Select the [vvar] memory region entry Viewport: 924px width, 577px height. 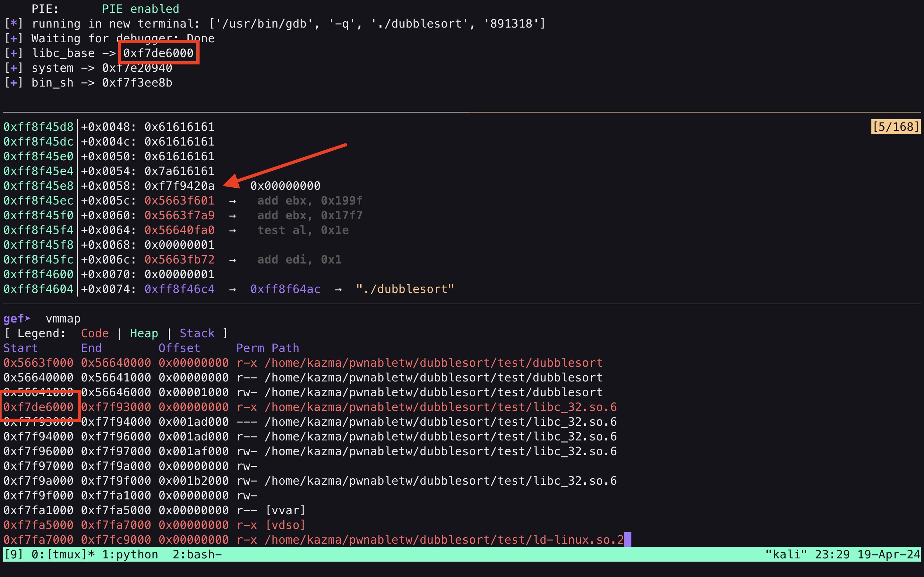(286, 510)
